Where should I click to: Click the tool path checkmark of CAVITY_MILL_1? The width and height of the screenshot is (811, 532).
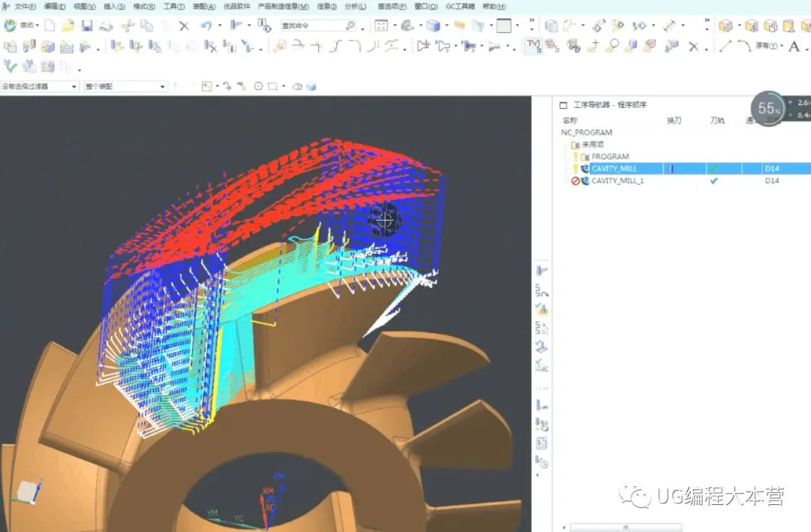(x=714, y=181)
